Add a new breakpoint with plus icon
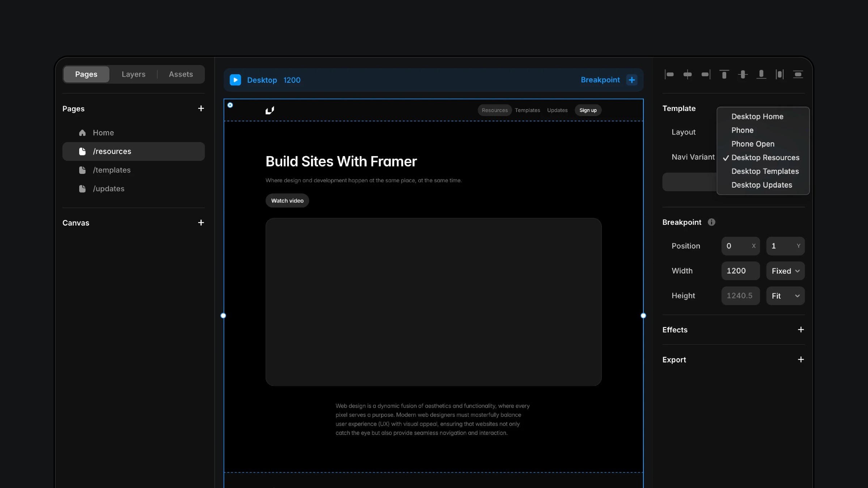The height and width of the screenshot is (488, 868). pos(632,80)
